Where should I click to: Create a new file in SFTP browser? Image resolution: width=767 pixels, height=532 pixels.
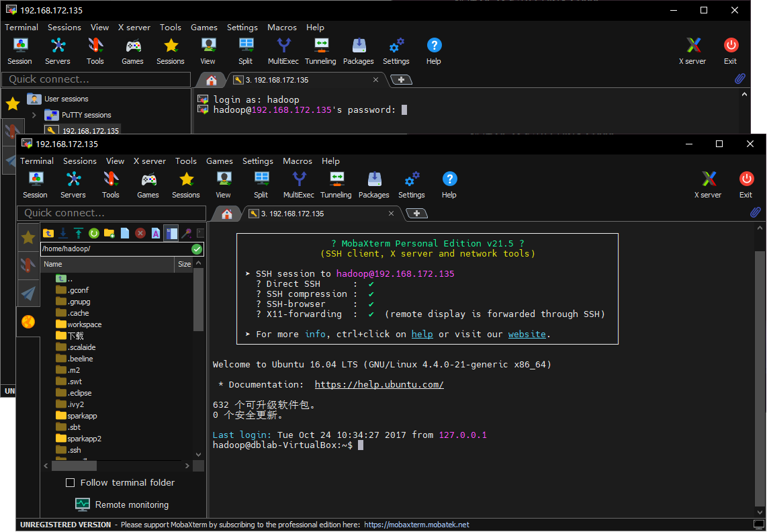pyautogui.click(x=125, y=234)
